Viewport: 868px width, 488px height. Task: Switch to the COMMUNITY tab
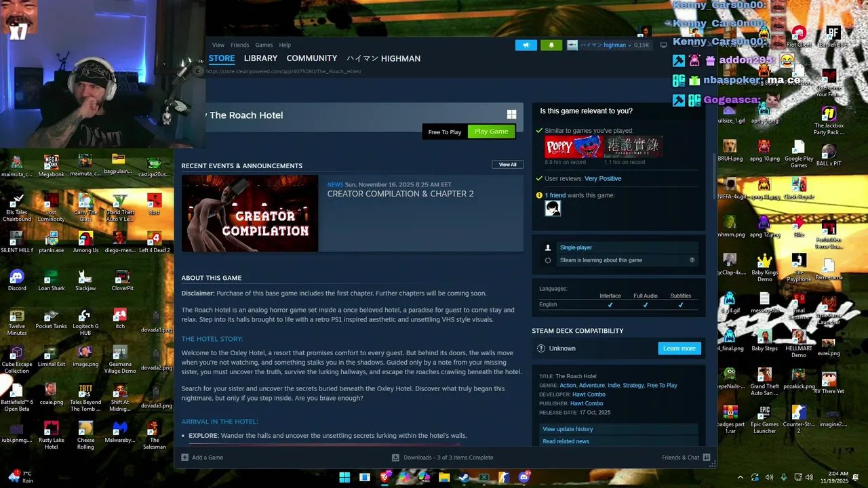[x=311, y=58]
